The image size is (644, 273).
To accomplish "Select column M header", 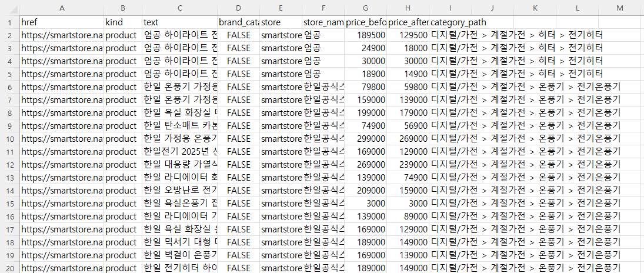I will 620,8.
